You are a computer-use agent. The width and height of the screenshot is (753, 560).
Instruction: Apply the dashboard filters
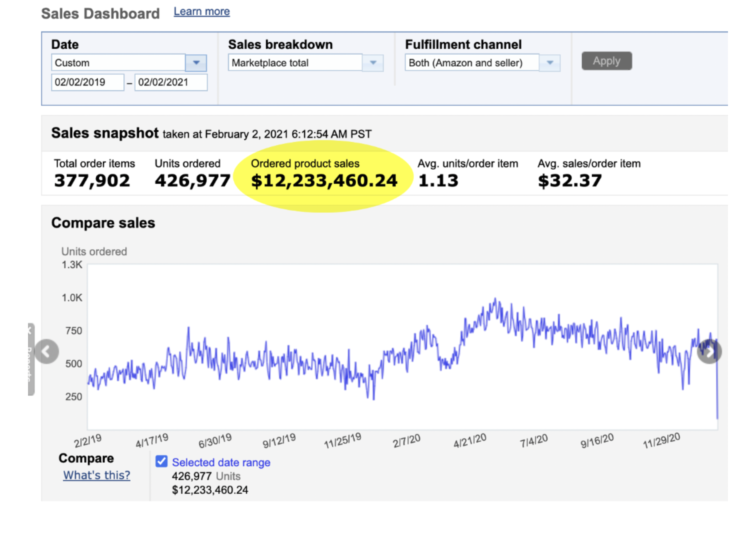click(x=606, y=61)
